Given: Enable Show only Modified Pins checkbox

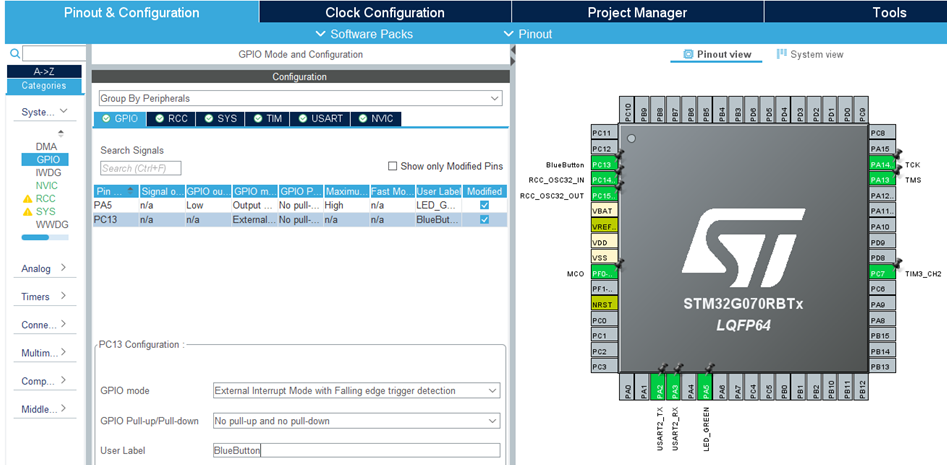Looking at the screenshot, I should 393,166.
